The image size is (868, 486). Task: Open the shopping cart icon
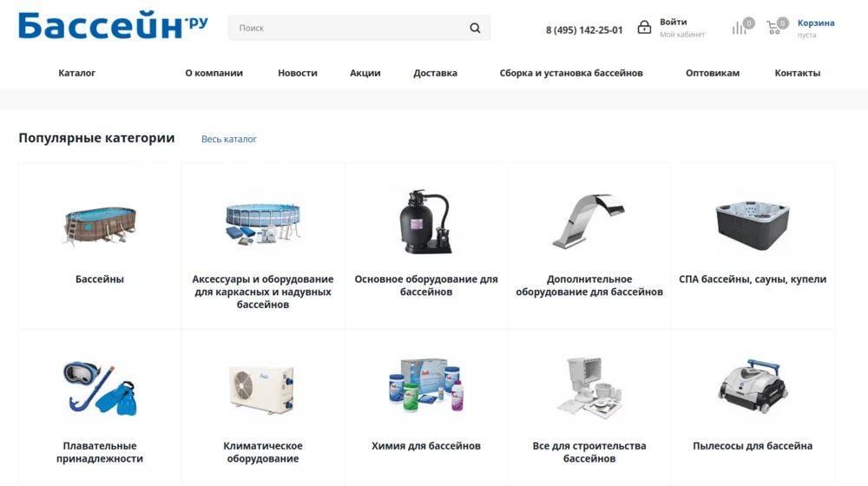pyautogui.click(x=773, y=28)
